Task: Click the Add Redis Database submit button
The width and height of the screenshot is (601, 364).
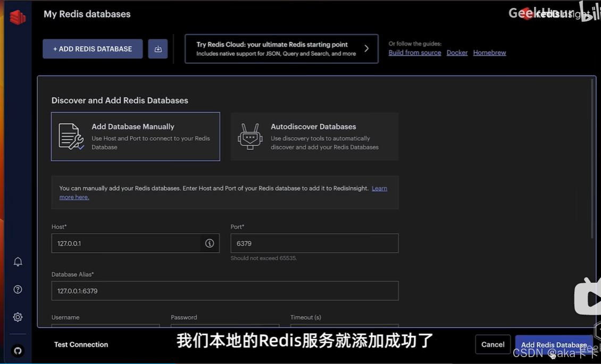Action: 554,344
